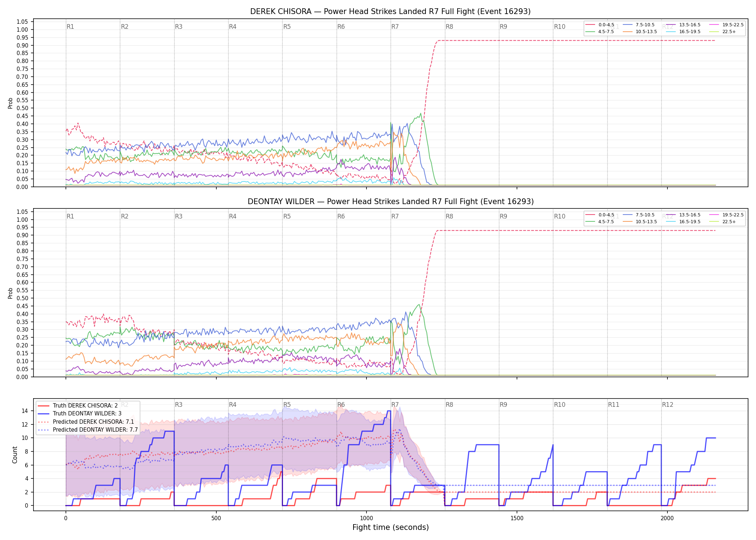Click the 22.5+ legend entry in top chart

723,32
